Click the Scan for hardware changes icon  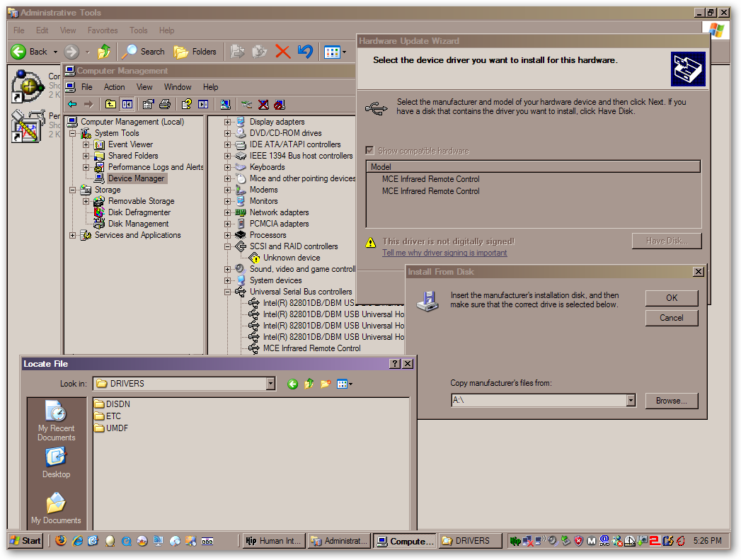click(x=225, y=105)
